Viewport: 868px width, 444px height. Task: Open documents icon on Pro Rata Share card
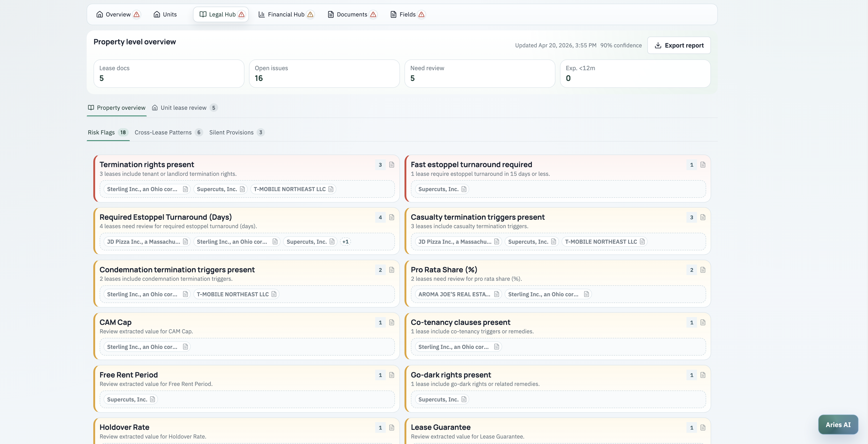(702, 270)
